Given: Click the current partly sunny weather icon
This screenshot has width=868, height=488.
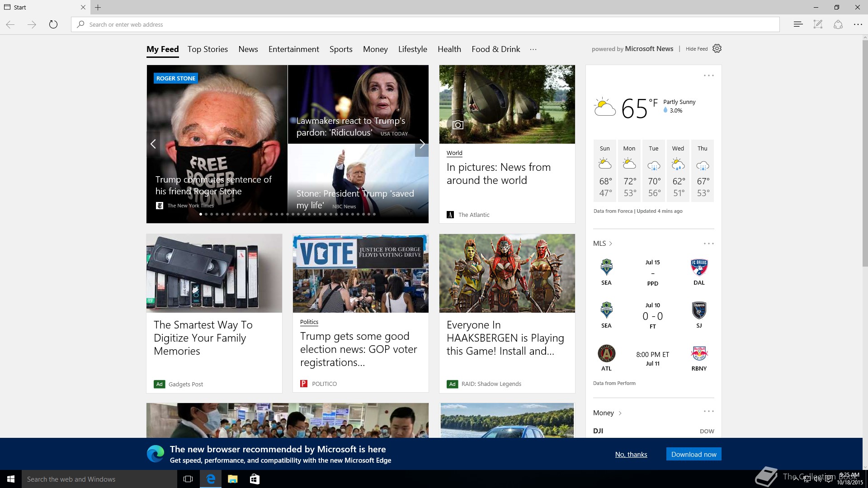Looking at the screenshot, I should tap(604, 108).
